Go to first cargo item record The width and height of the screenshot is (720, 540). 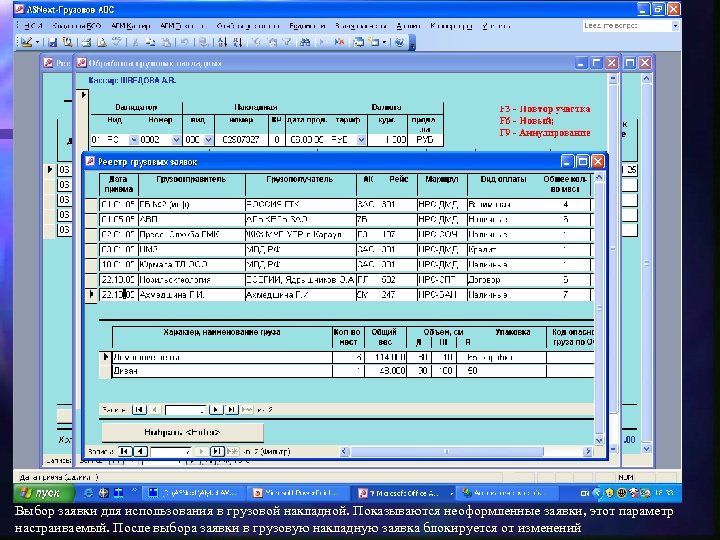tap(139, 410)
